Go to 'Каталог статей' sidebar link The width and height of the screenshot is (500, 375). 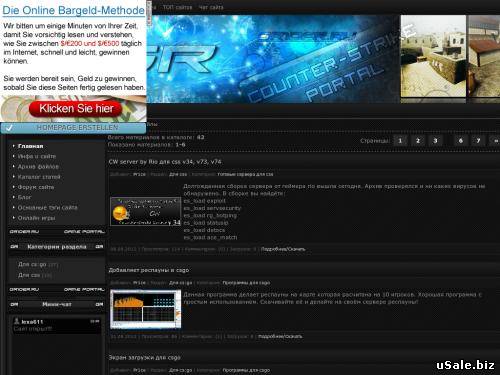[39, 177]
